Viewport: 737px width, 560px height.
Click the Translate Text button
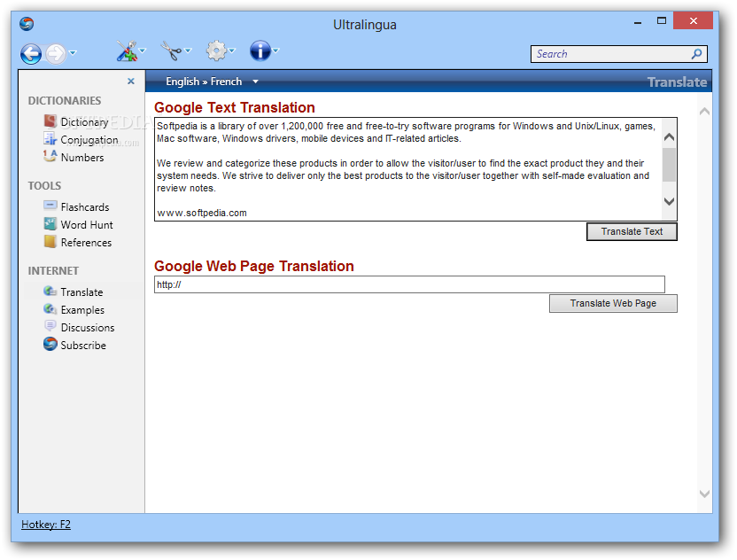point(632,232)
